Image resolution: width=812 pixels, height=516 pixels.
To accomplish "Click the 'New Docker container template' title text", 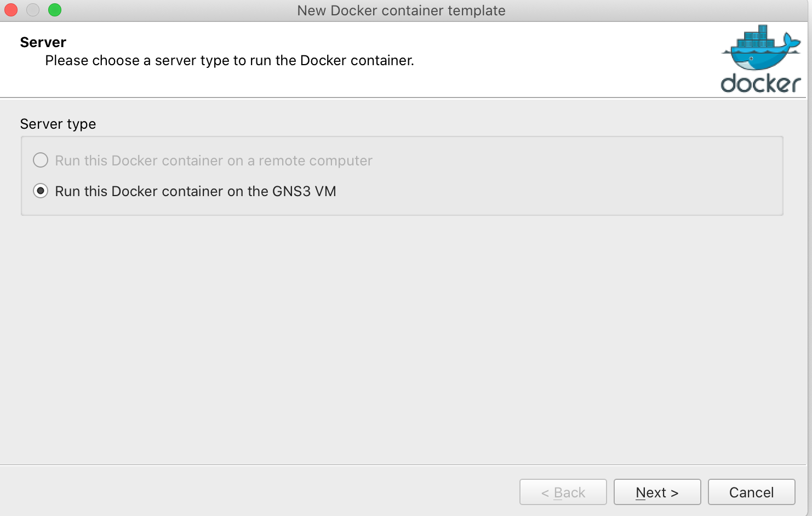I will tap(401, 10).
